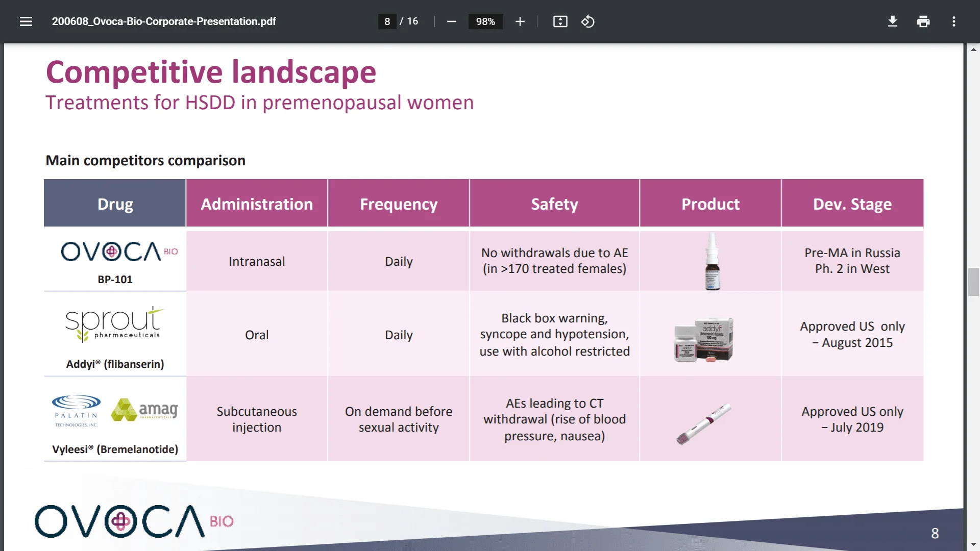This screenshot has height=551, width=980.
Task: Click the Intranasal cell
Action: pos(257,261)
